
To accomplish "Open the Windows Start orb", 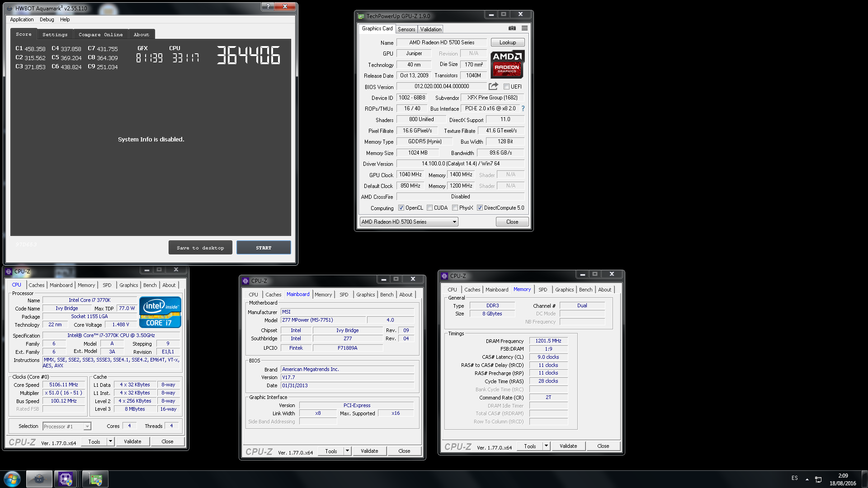I will [12, 479].
